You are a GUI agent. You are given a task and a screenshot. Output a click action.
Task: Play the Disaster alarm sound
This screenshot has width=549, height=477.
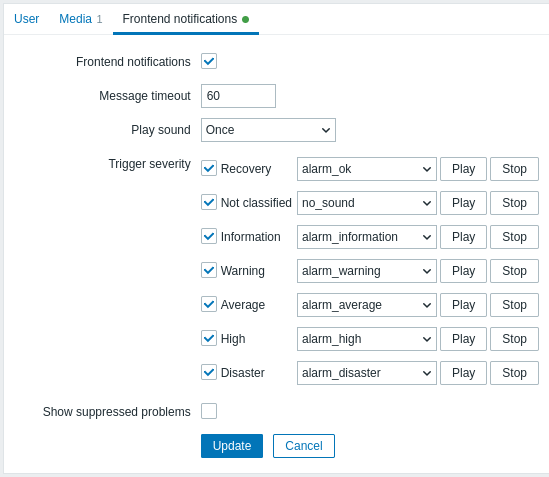[463, 373]
